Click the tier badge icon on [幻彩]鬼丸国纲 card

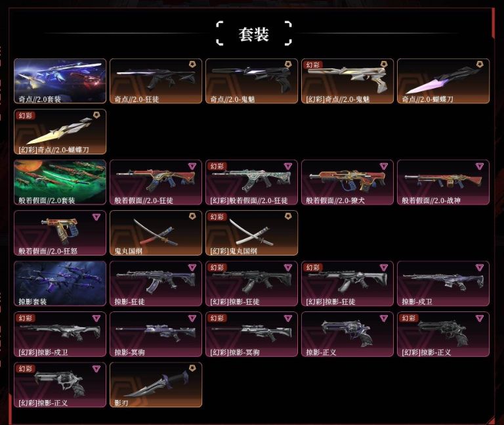point(288,216)
